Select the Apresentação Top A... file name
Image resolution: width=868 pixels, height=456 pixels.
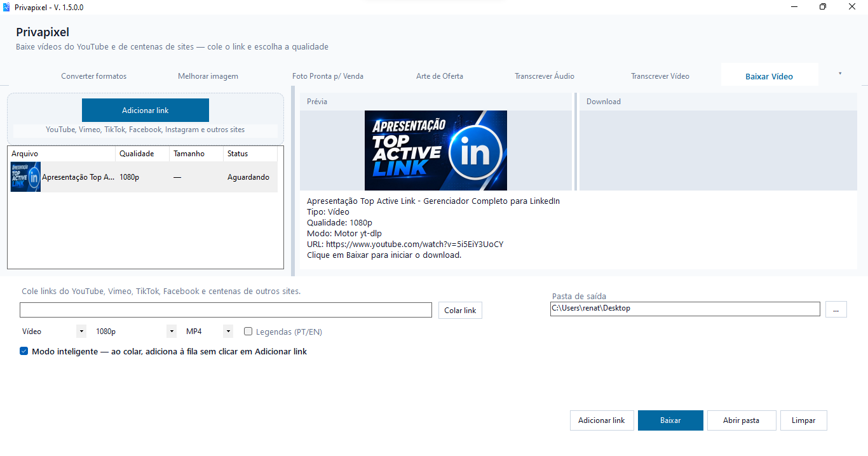click(x=78, y=177)
